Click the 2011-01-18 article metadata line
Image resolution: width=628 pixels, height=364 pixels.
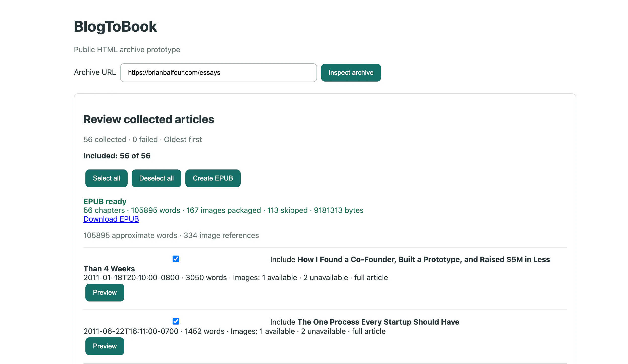[236, 278]
